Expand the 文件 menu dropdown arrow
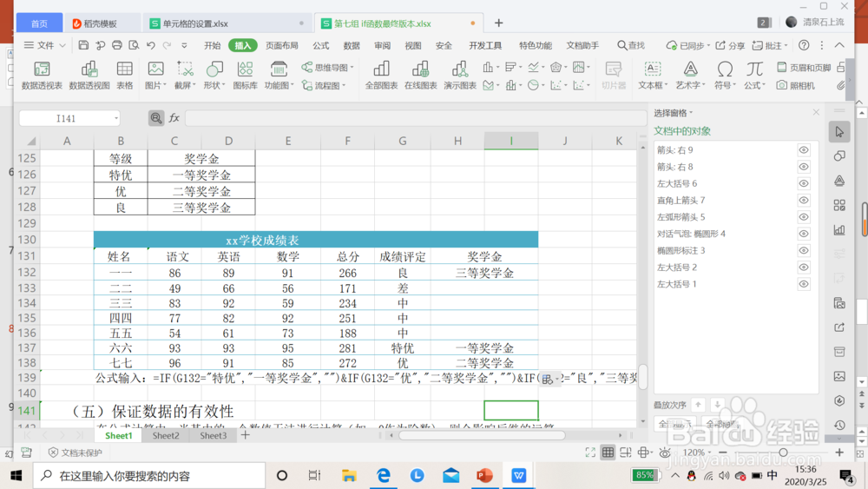The image size is (868, 489). (x=62, y=45)
